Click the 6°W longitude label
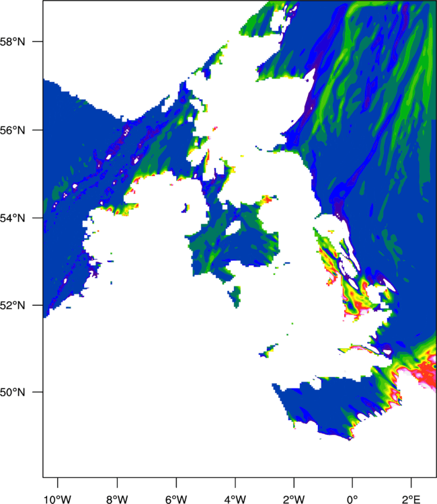Screen dimensions: 437x504 pos(176,499)
